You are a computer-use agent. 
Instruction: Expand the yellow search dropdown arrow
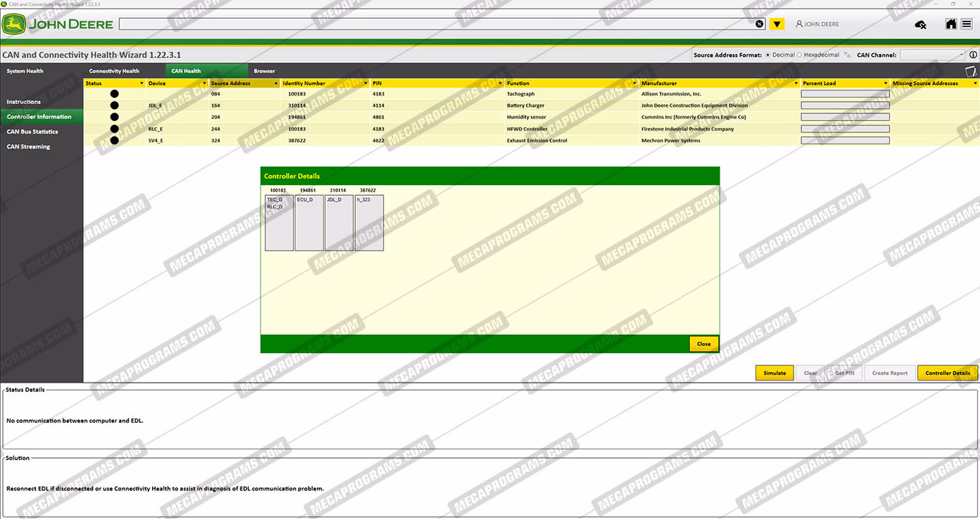pyautogui.click(x=777, y=24)
